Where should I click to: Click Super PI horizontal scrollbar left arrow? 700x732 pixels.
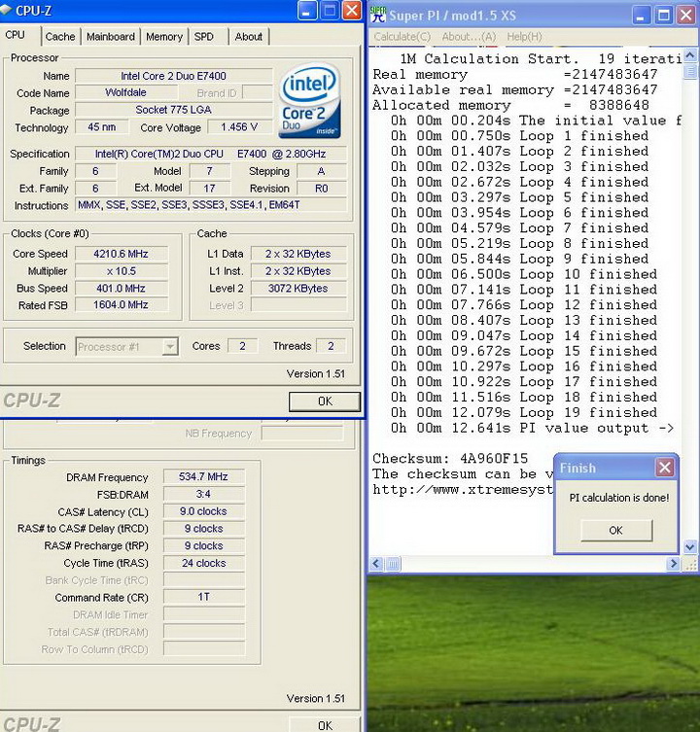(x=376, y=564)
